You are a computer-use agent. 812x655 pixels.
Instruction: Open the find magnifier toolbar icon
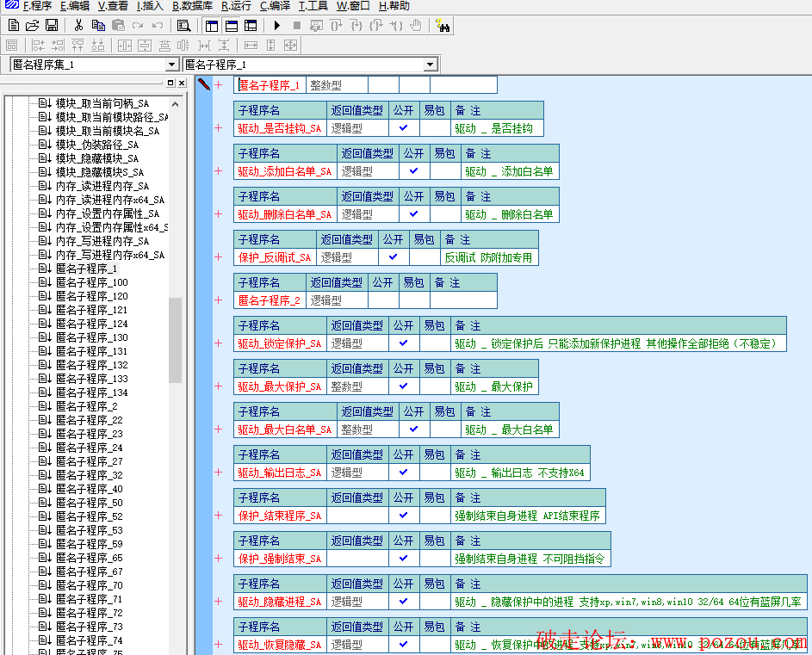183,25
